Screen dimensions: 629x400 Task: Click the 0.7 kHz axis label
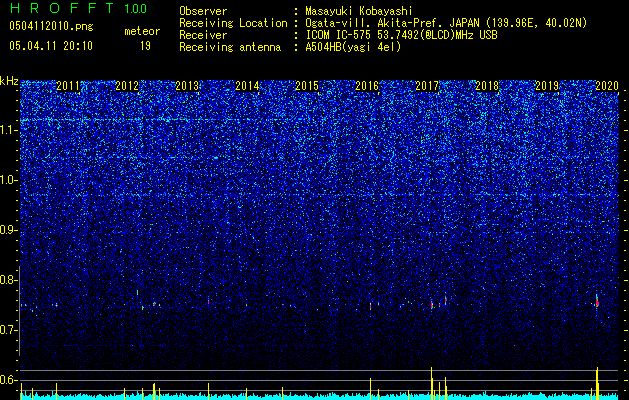[8, 330]
